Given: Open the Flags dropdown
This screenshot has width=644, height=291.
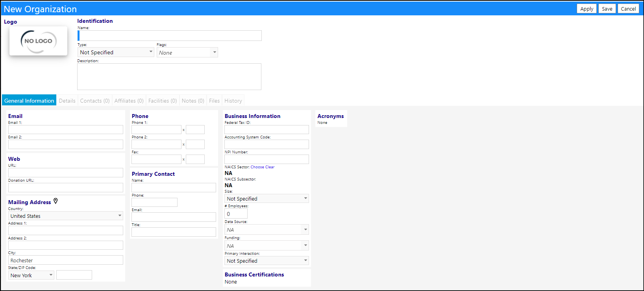Looking at the screenshot, I should (187, 52).
